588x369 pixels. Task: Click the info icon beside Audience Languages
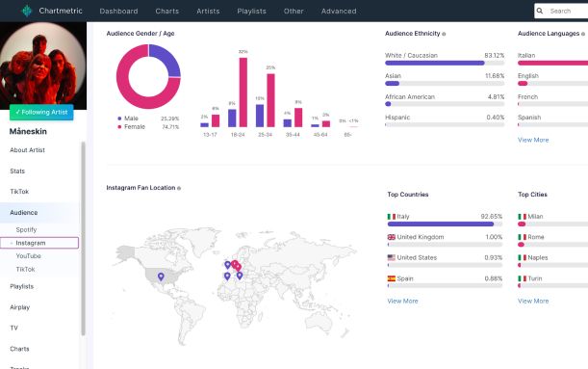(583, 34)
